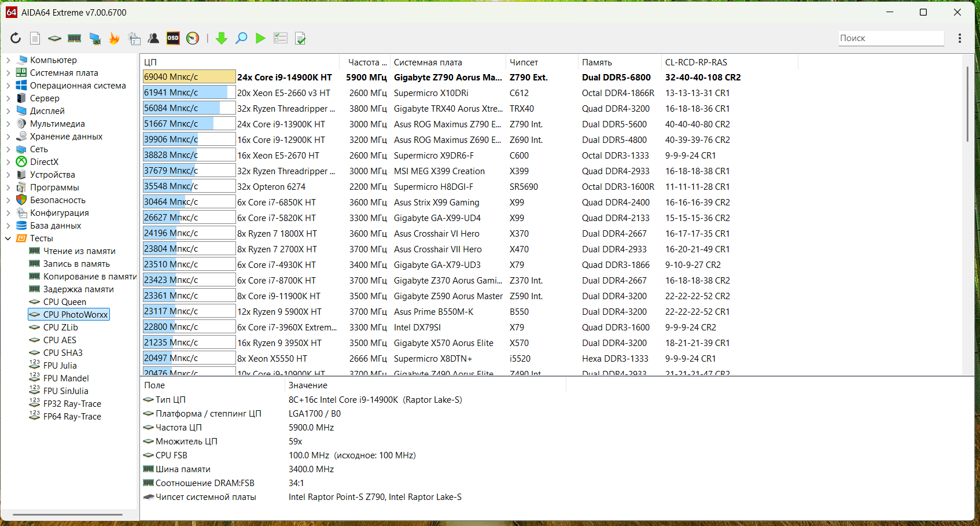Open the CPU ZLib benchmark
Viewport: 980px width, 526px height.
[61, 327]
